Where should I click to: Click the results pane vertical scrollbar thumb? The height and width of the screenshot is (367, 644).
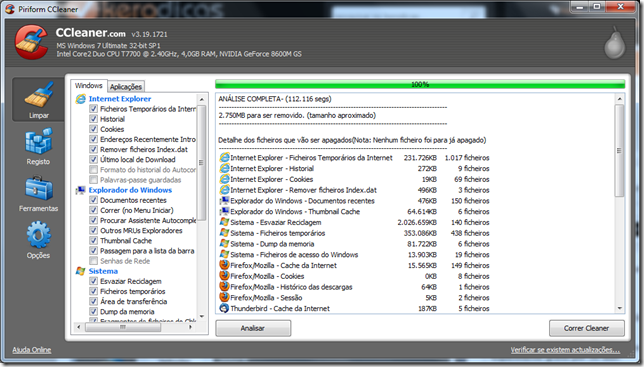620,151
